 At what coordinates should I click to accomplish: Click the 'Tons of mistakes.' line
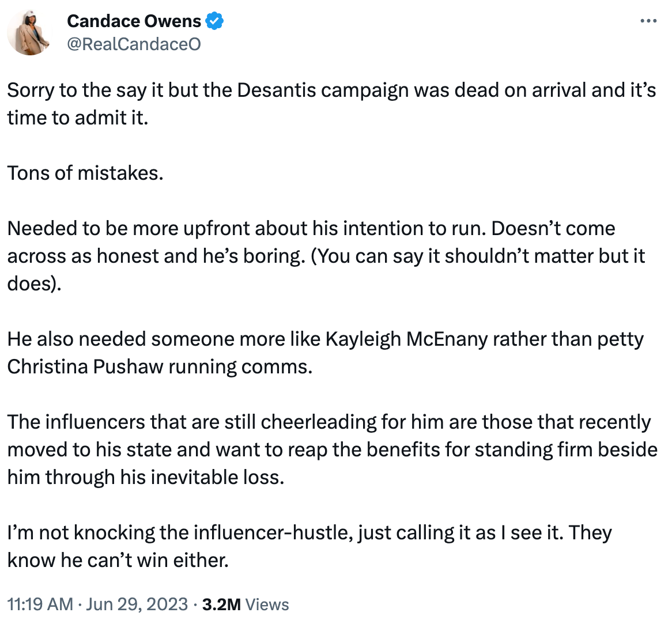tap(85, 173)
